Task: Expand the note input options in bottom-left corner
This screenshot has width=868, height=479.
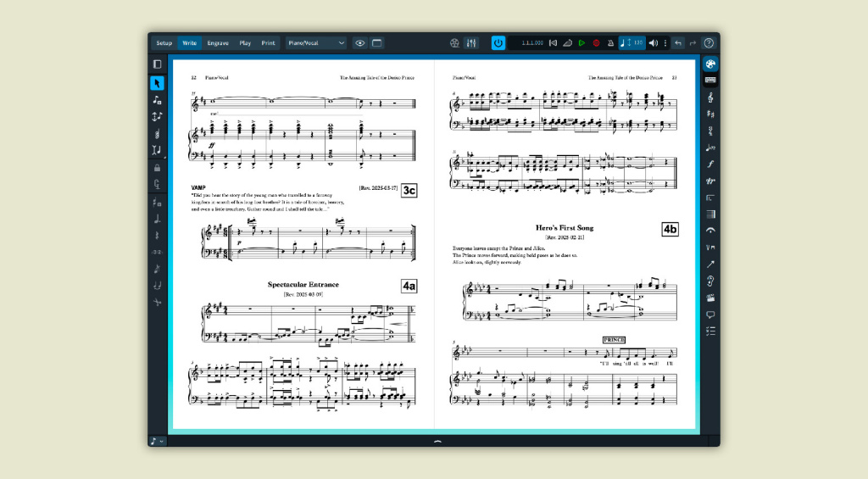Action: pyautogui.click(x=157, y=441)
